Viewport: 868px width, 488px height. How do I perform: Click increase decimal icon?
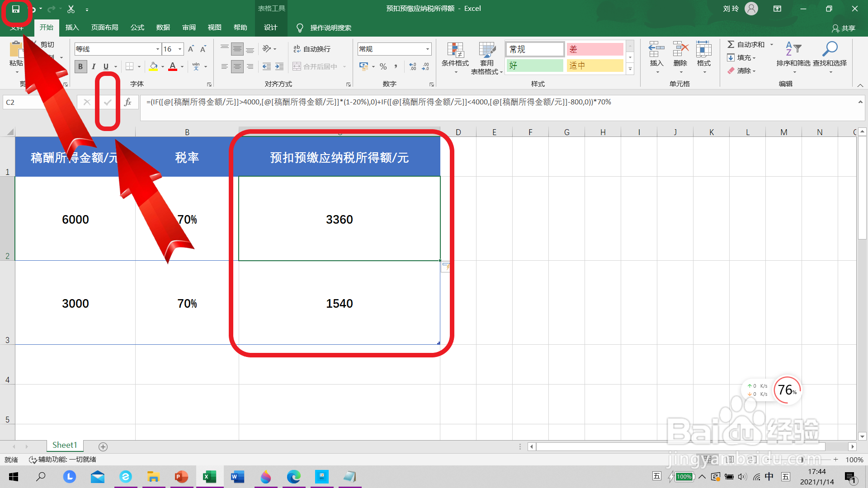[413, 67]
